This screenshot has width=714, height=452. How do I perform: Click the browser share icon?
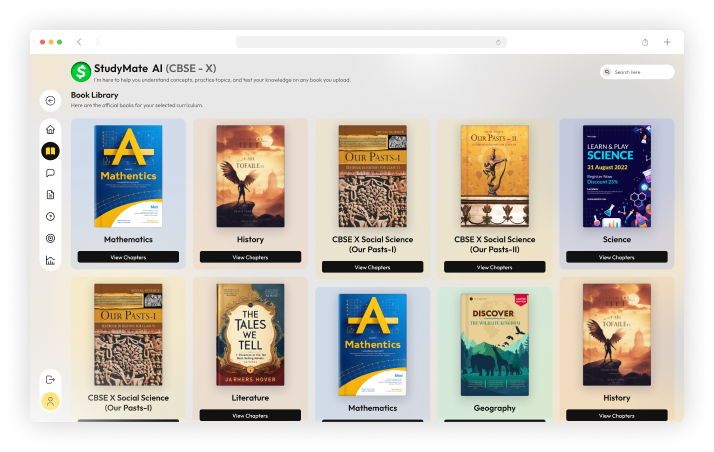tap(645, 42)
